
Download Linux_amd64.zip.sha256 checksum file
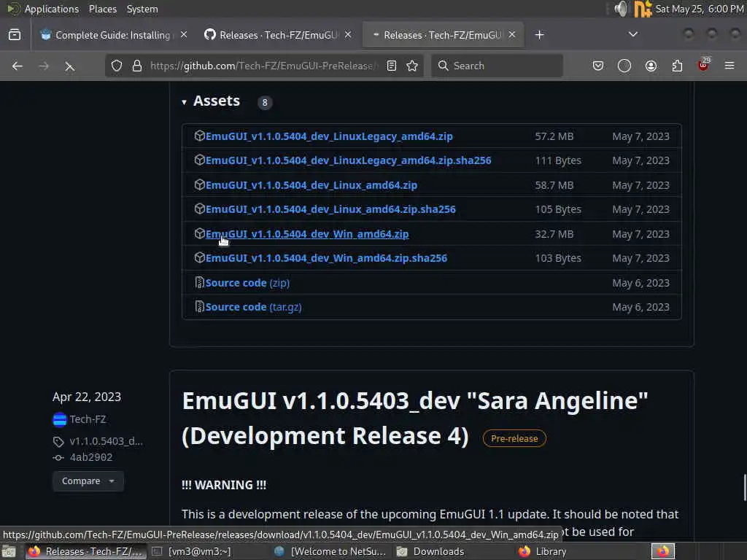click(330, 209)
